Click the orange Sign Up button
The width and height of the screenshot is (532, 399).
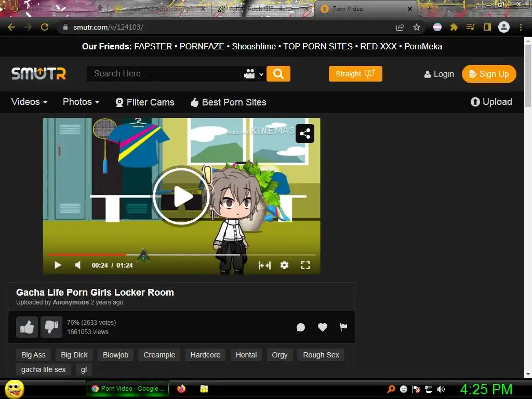pyautogui.click(x=489, y=74)
